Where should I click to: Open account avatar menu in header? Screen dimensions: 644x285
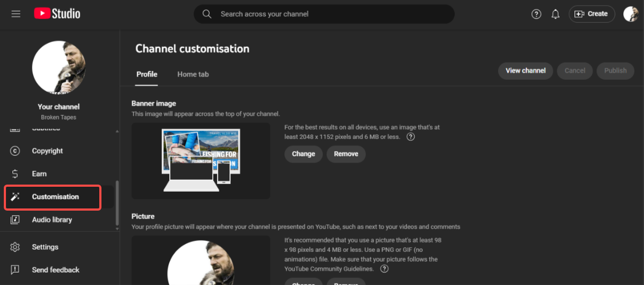click(630, 14)
